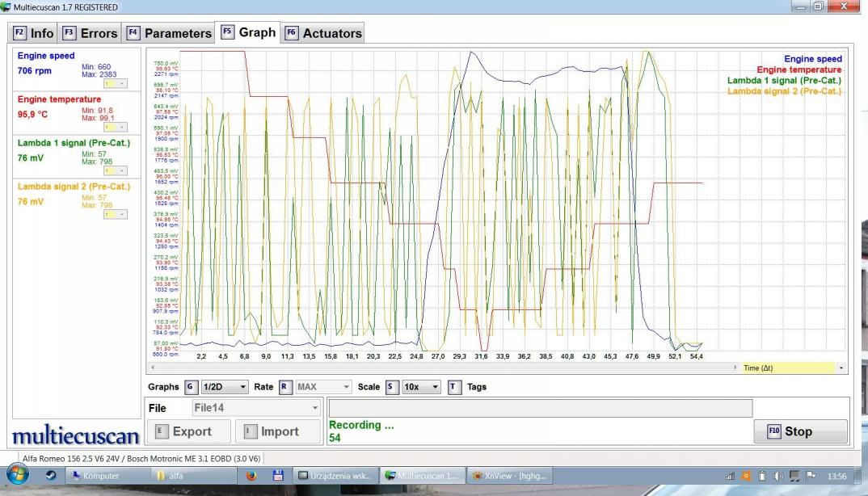Stop the recording with Stop button
Viewport: 868px width, 496px height.
coord(800,431)
